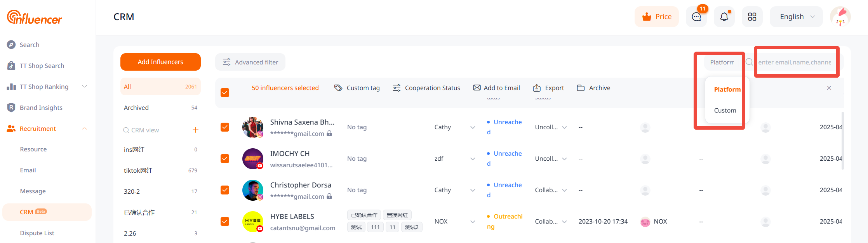Deselect the HYBE LABELS row checkbox
This screenshot has height=243, width=868.
point(225,221)
